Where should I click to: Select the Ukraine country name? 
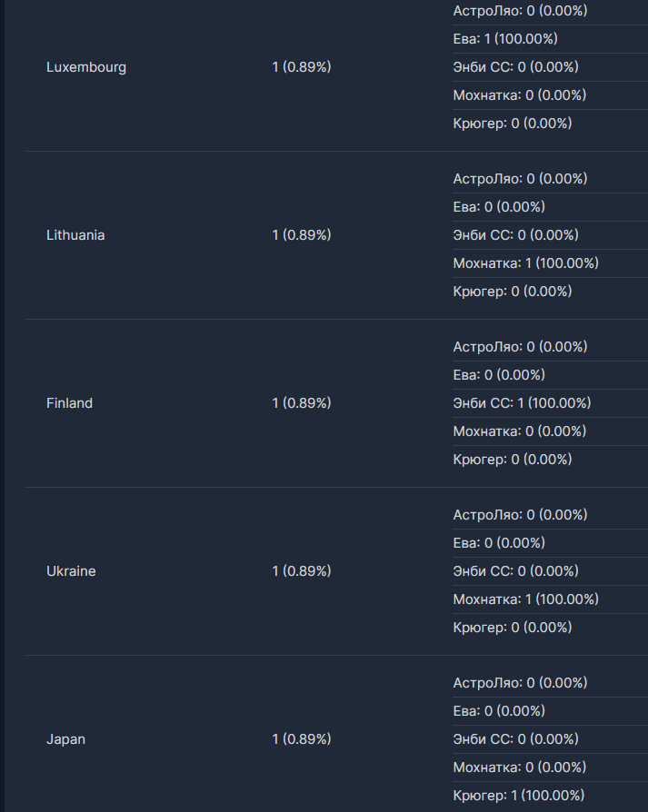71,571
